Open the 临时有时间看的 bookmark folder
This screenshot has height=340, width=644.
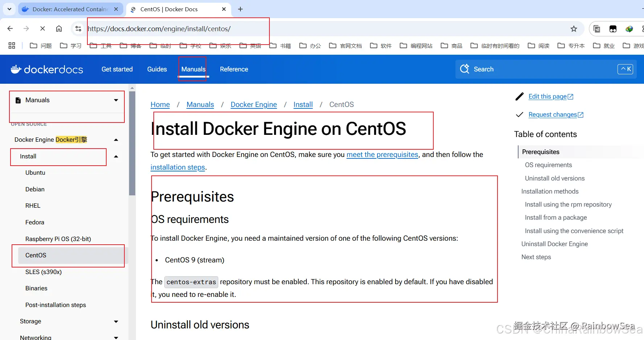coord(495,46)
